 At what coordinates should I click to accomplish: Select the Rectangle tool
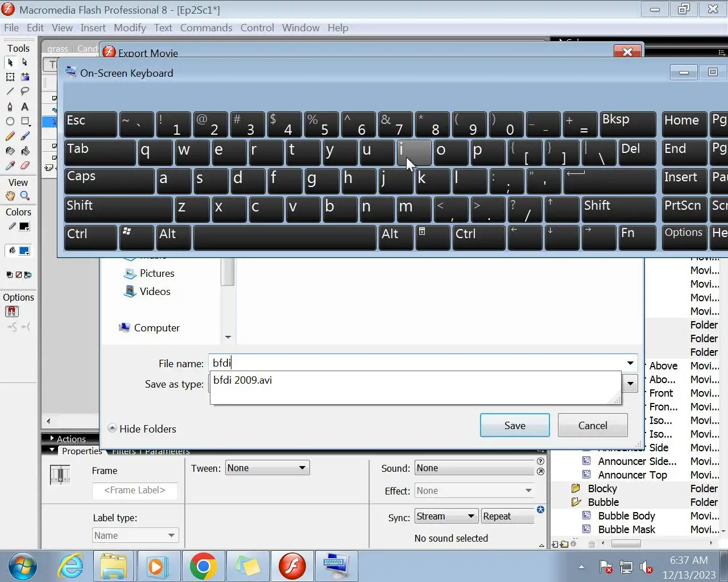[24, 121]
